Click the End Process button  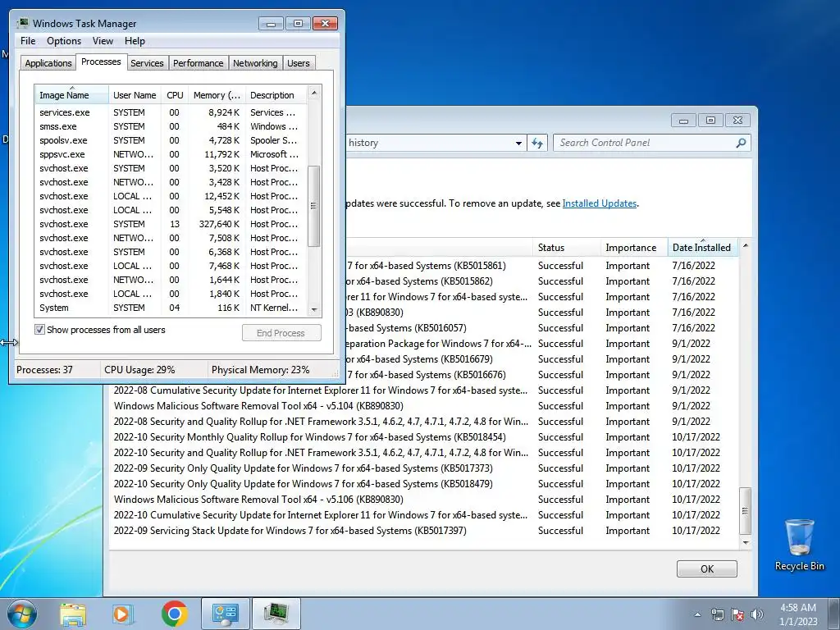[281, 333]
